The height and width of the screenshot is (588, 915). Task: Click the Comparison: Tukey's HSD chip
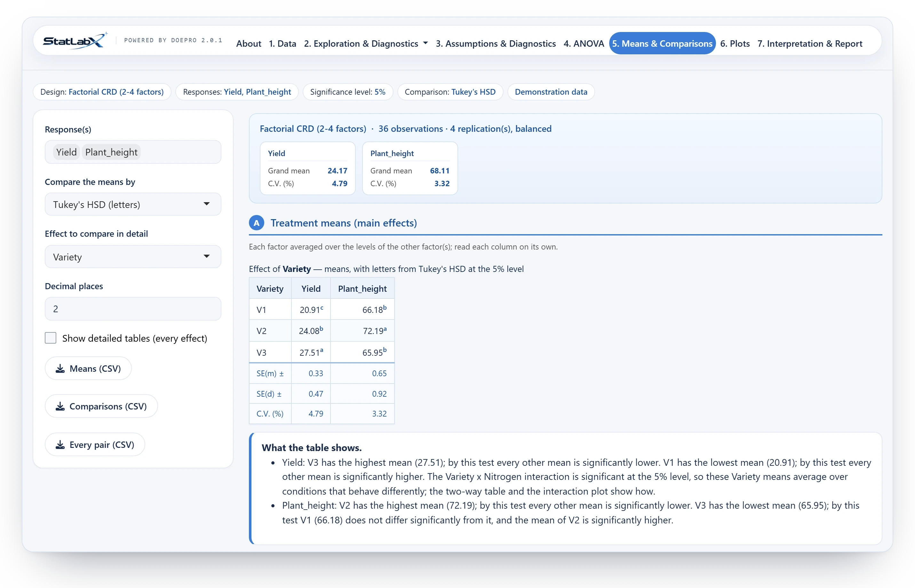point(450,92)
